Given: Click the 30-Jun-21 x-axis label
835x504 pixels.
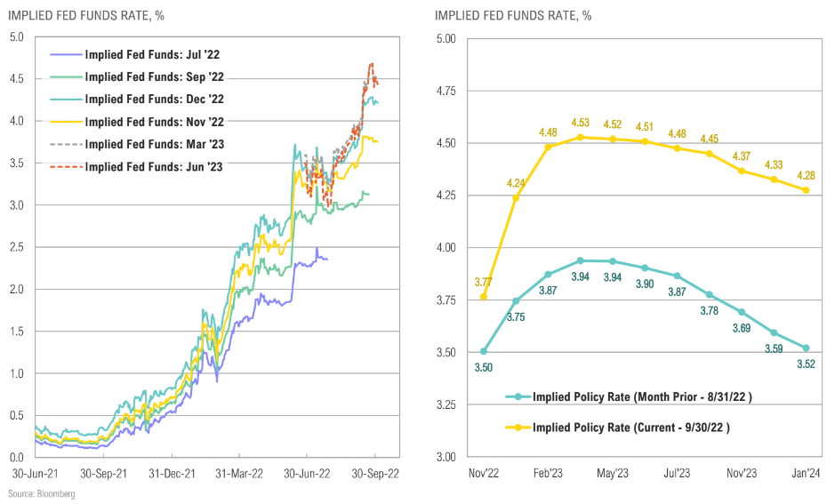Looking at the screenshot, I should click(36, 473).
